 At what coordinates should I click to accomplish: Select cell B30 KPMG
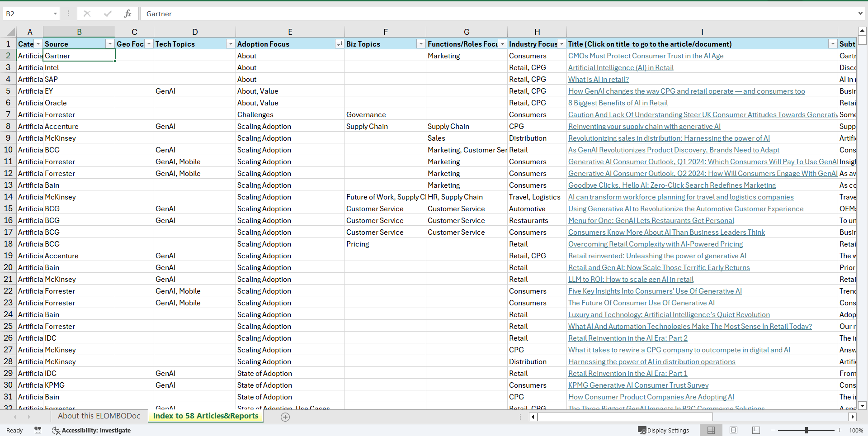(79, 385)
